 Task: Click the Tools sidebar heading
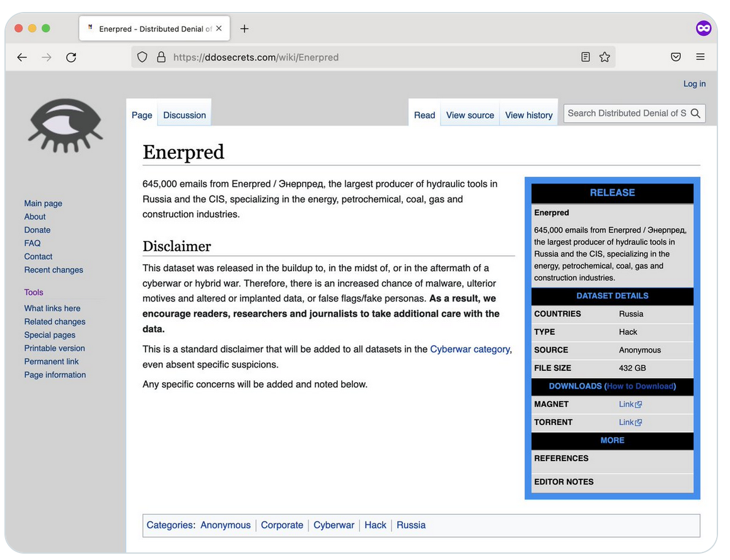coord(33,293)
